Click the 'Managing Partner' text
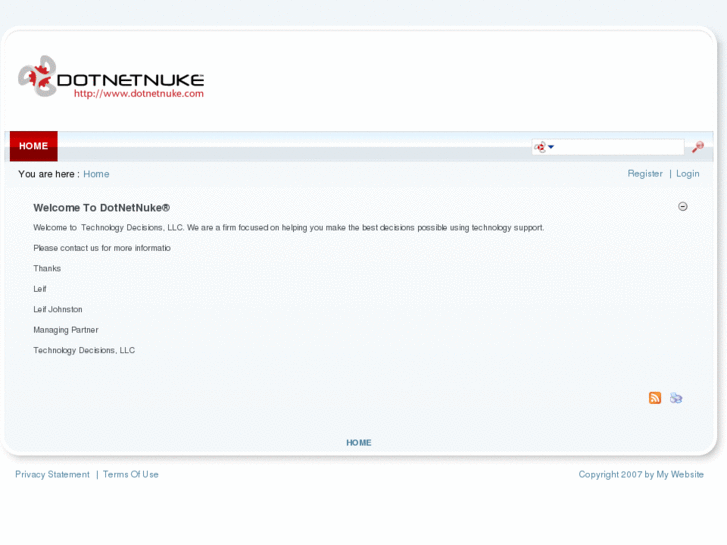Screen dimensions: 727x545 (x=66, y=330)
